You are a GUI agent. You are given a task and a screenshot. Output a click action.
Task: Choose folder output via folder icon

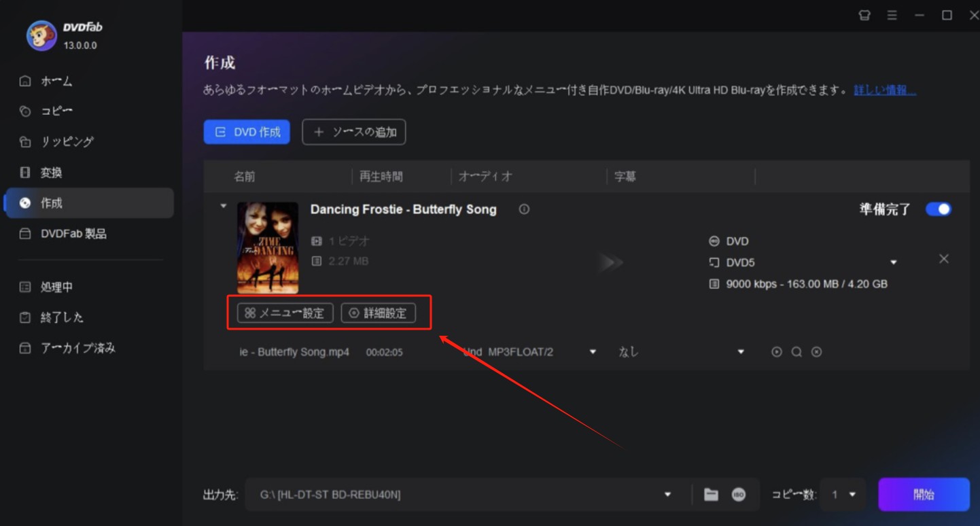coord(711,495)
